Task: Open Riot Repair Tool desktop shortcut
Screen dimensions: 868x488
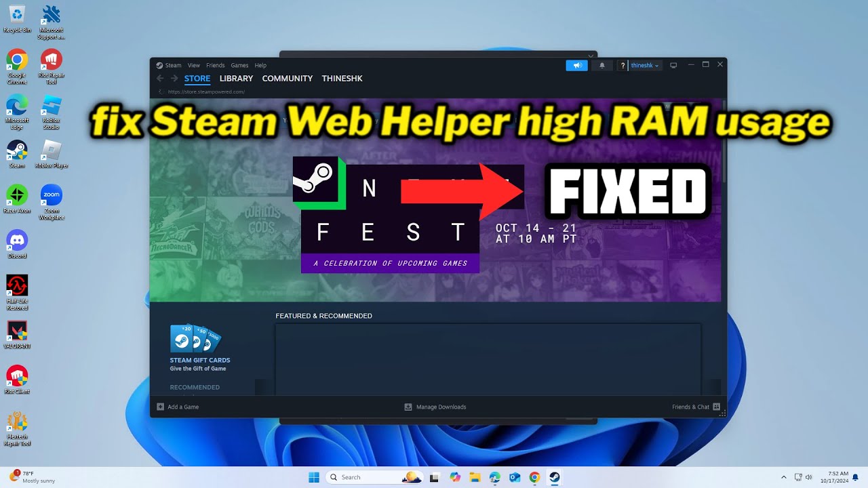Action: coord(52,67)
